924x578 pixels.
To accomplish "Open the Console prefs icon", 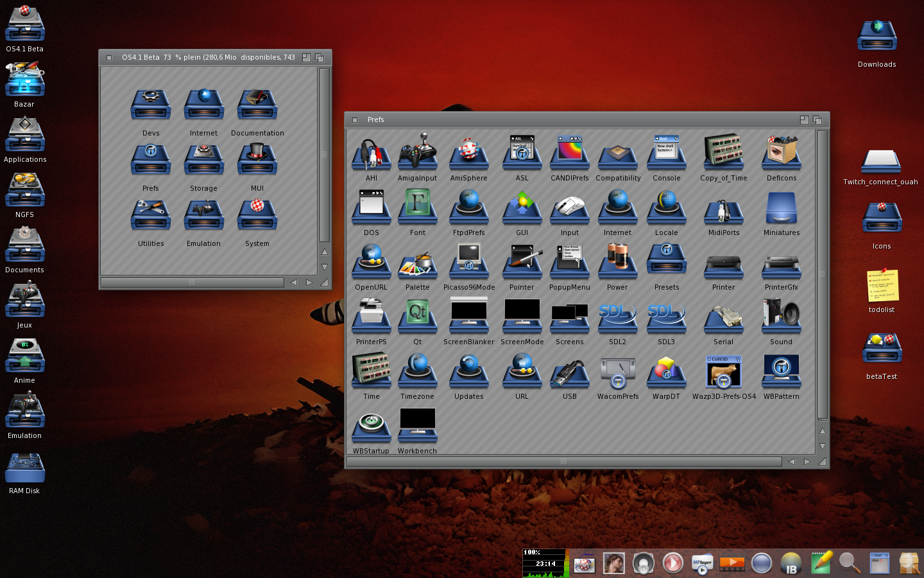I will point(666,153).
